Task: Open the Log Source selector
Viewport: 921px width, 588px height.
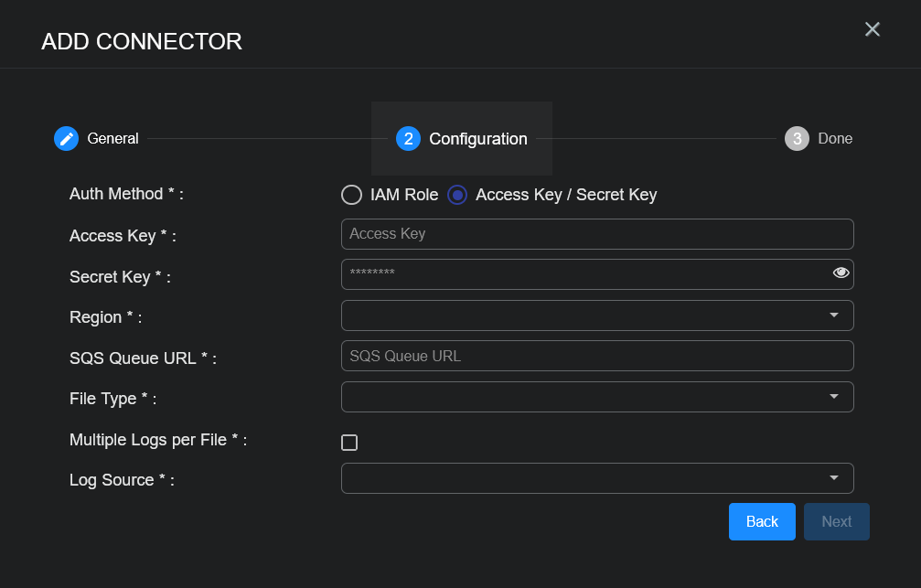Action: 585,478
